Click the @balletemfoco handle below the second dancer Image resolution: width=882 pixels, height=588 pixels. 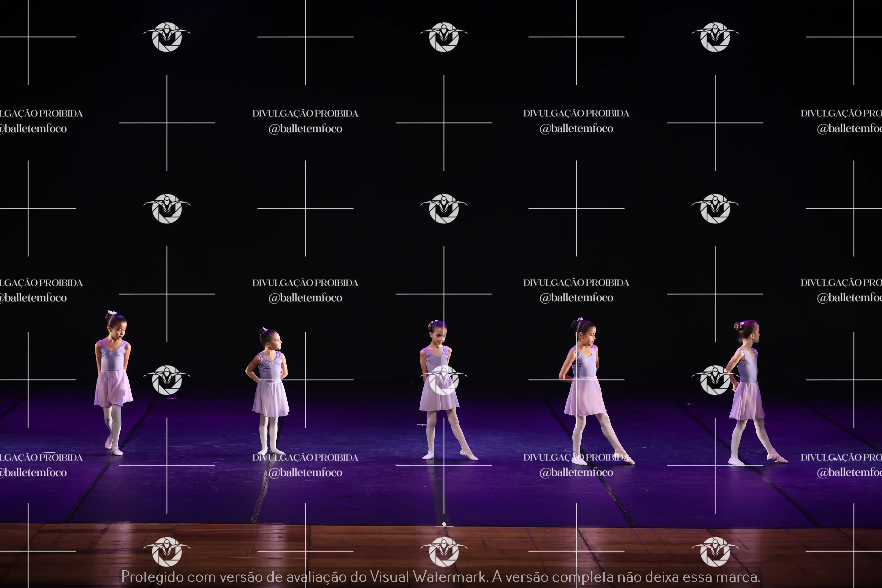(x=305, y=472)
